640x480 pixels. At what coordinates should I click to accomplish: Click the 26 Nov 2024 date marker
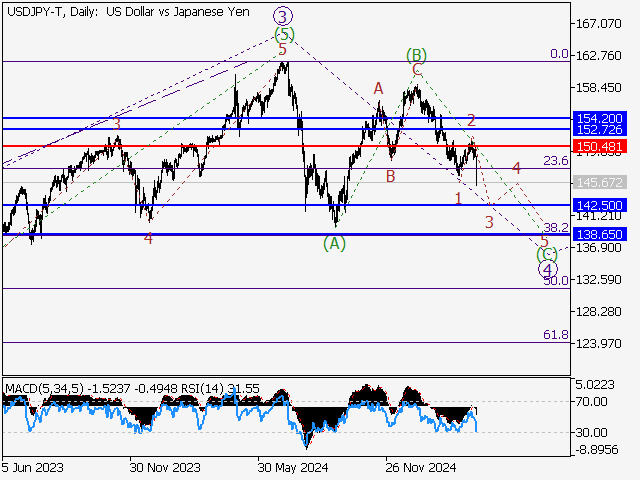point(421,466)
